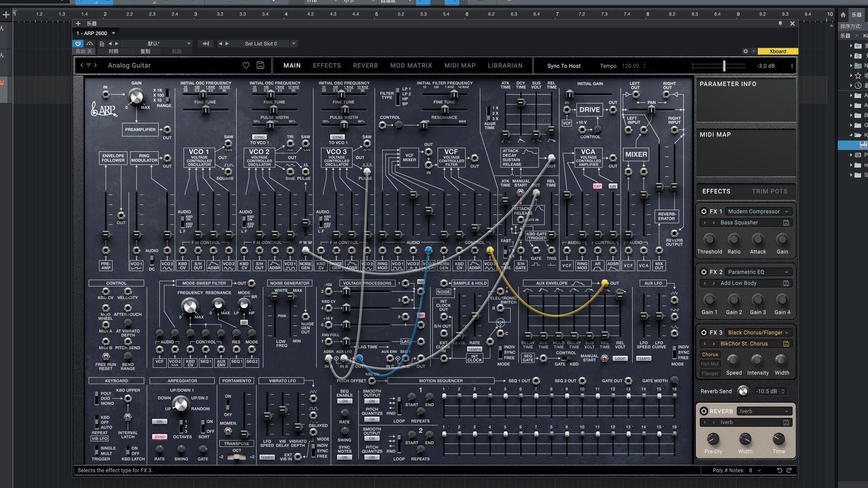This screenshot has height=488, width=868.
Task: Click the pin icon on the instrument window
Action: tap(780, 23)
